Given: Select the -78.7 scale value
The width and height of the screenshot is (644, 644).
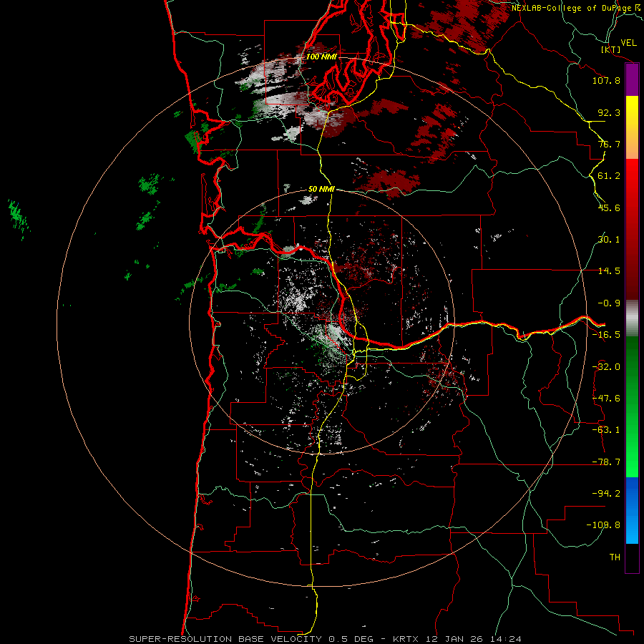Looking at the screenshot, I should click(x=606, y=462).
